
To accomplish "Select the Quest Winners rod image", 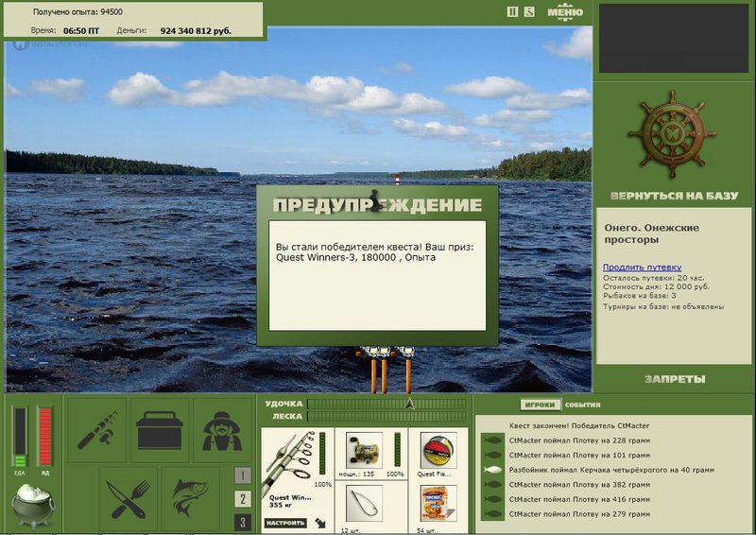I will click(x=291, y=463).
